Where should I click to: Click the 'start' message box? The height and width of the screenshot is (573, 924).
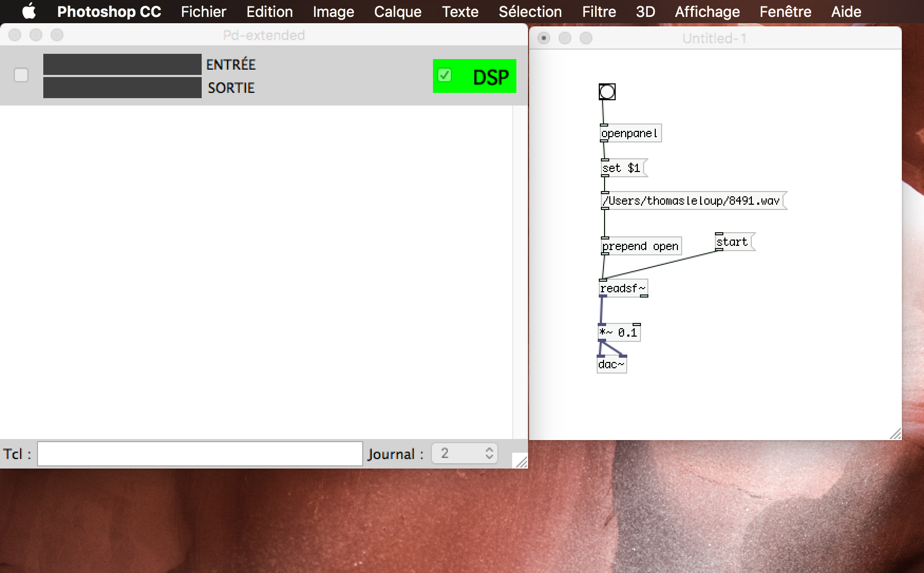point(733,242)
